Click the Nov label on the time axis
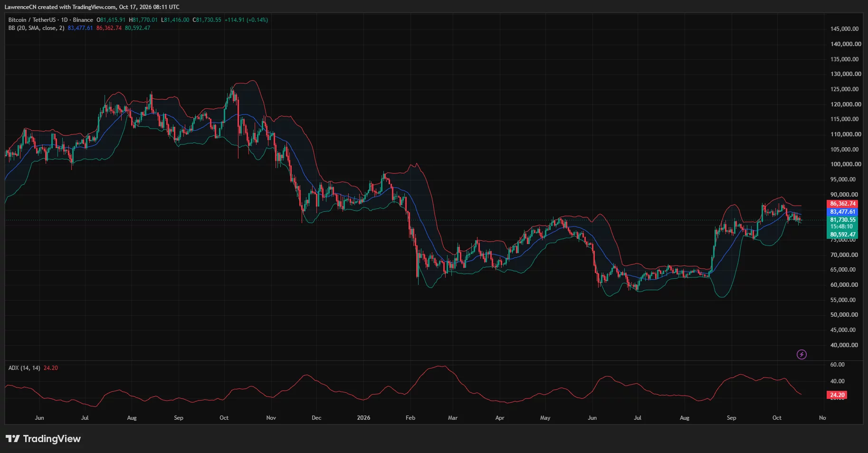Image resolution: width=868 pixels, height=453 pixels. [271, 418]
